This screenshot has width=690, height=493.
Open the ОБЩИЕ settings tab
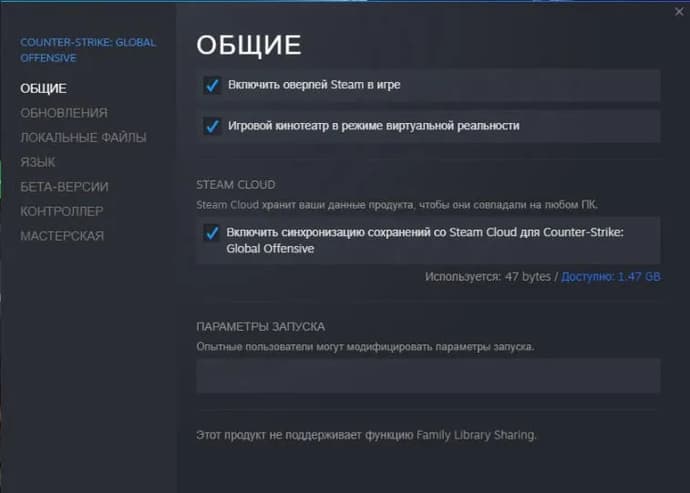coord(43,88)
